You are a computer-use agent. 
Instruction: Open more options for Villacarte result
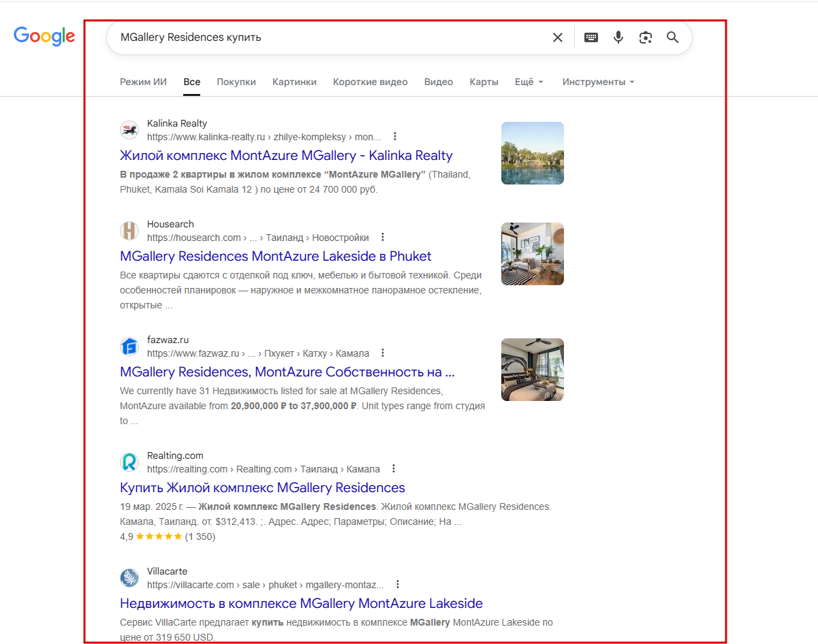click(398, 584)
